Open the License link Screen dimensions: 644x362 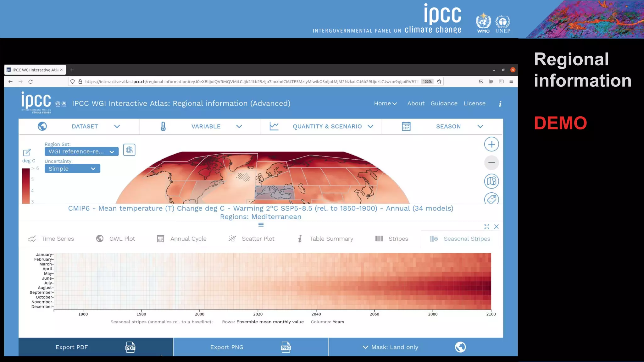click(474, 103)
